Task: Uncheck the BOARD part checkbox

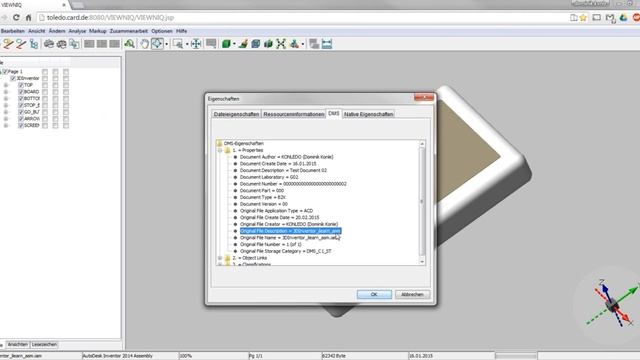Action: (21, 92)
